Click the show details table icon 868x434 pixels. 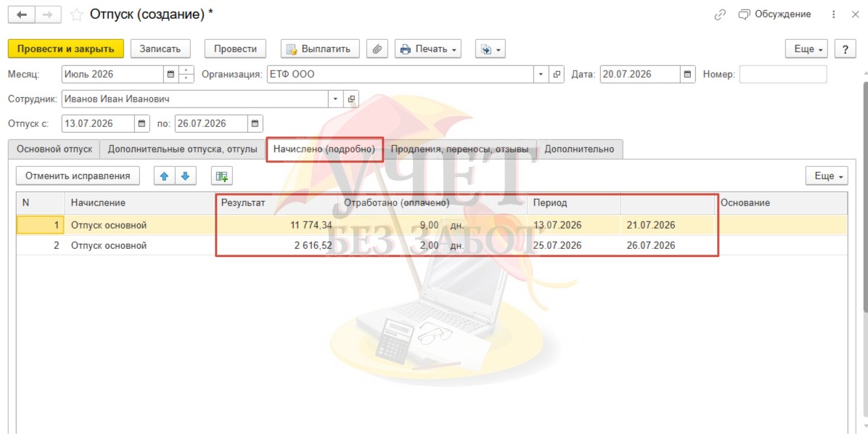click(222, 176)
